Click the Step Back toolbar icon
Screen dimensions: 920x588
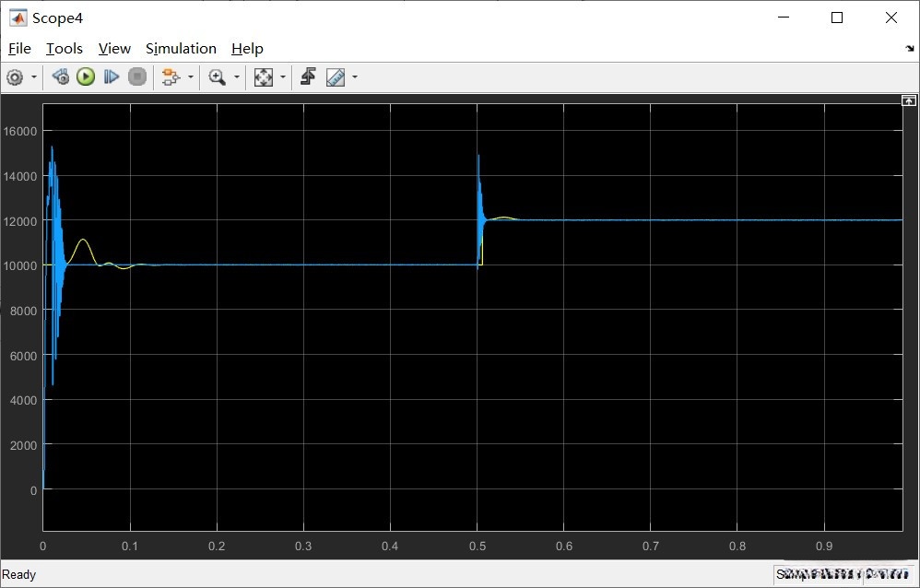(61, 76)
